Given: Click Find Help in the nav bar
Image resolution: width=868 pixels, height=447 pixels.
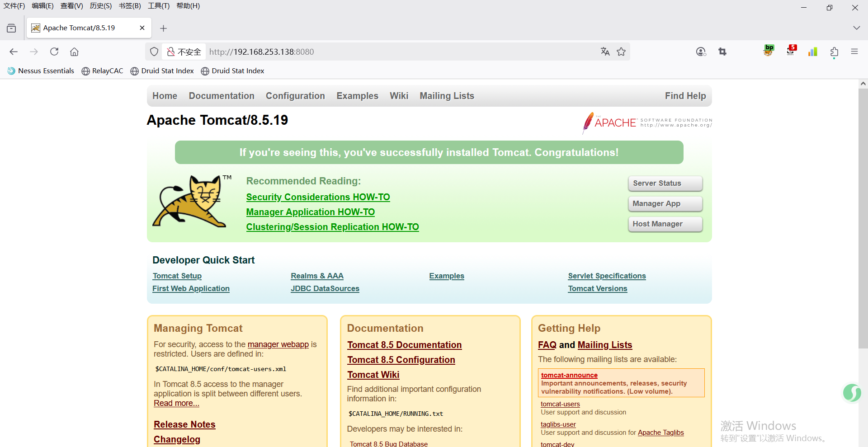Looking at the screenshot, I should click(x=685, y=96).
